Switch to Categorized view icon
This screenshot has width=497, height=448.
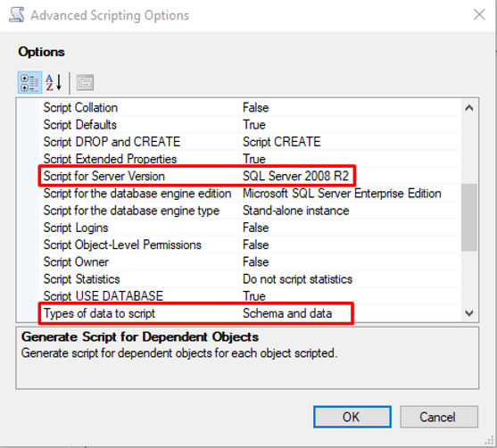click(x=29, y=83)
